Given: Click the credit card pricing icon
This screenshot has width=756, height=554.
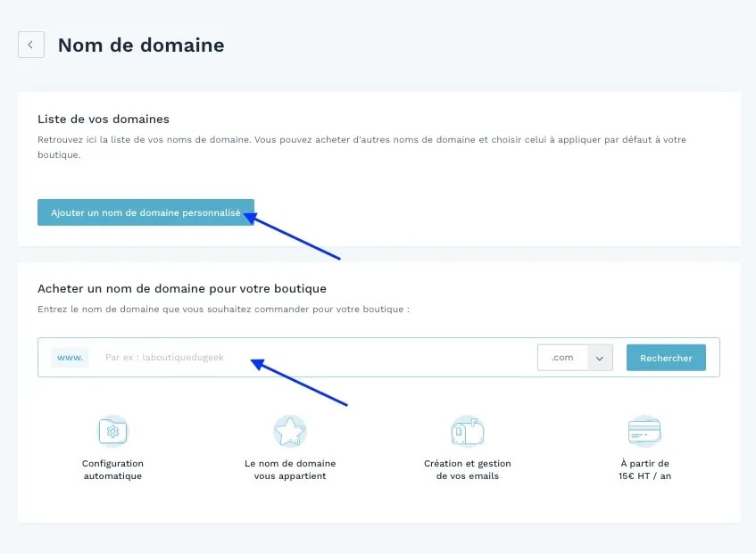Looking at the screenshot, I should [x=644, y=431].
